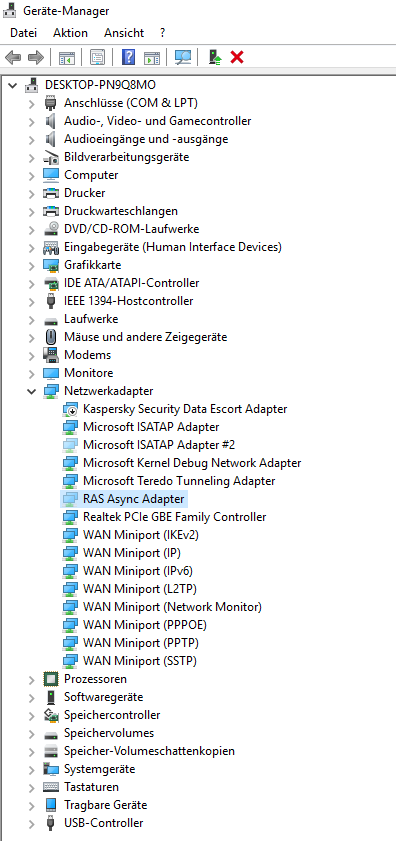Click the USB-Controller plug icon
The height and width of the screenshot is (841, 396).
[50, 823]
